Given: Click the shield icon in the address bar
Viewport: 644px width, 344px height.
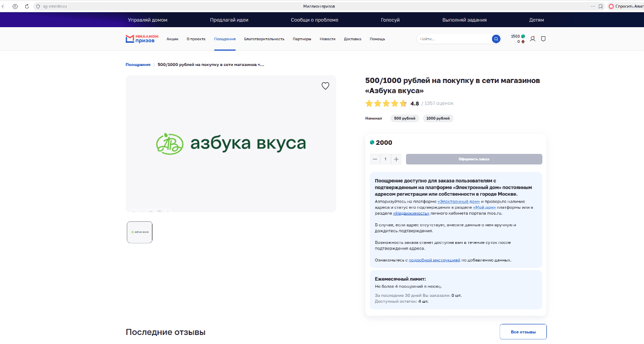Looking at the screenshot, I should [x=38, y=6].
